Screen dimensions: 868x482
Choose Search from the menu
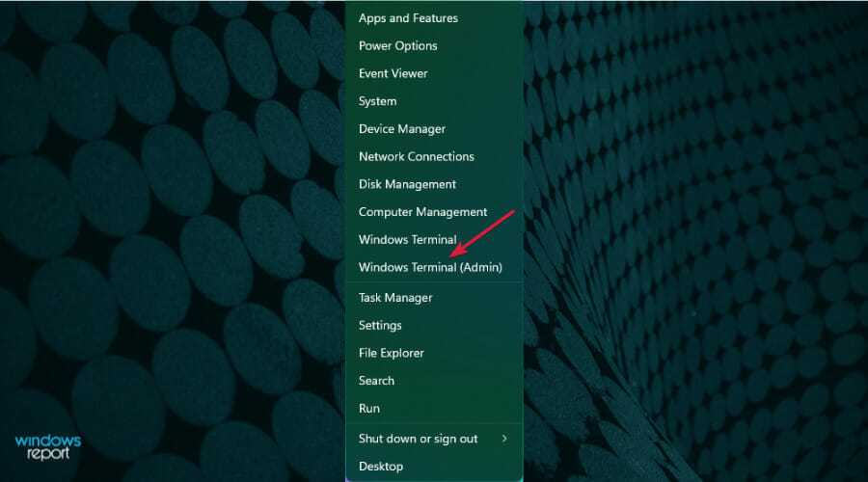click(376, 381)
